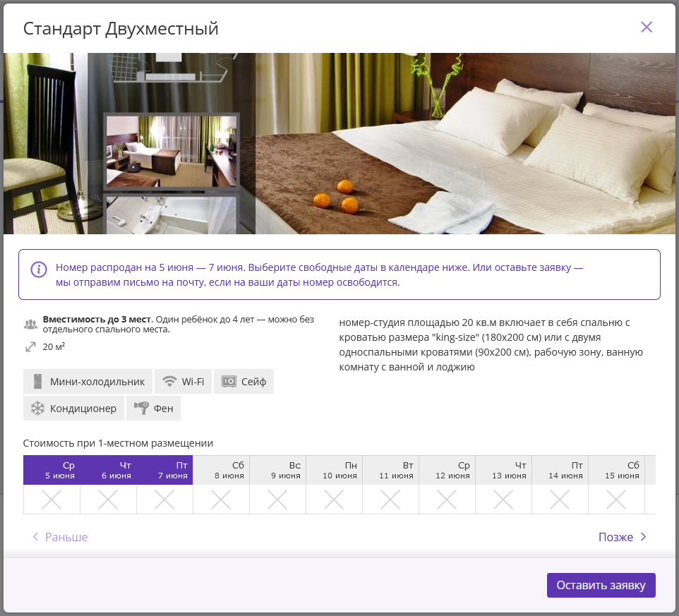Click the 20 м² area value

pos(54,346)
